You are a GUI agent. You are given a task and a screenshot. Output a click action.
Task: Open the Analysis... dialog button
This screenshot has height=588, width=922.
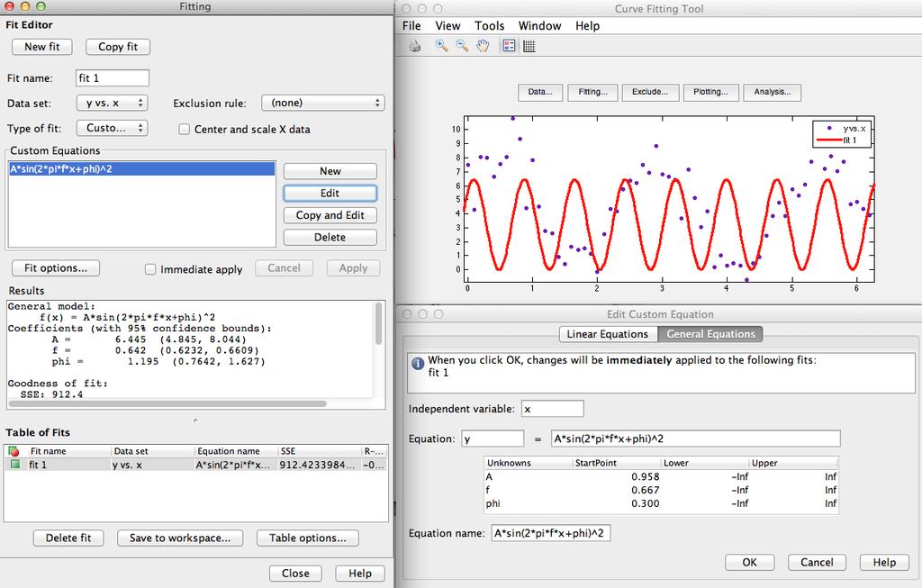(772, 93)
